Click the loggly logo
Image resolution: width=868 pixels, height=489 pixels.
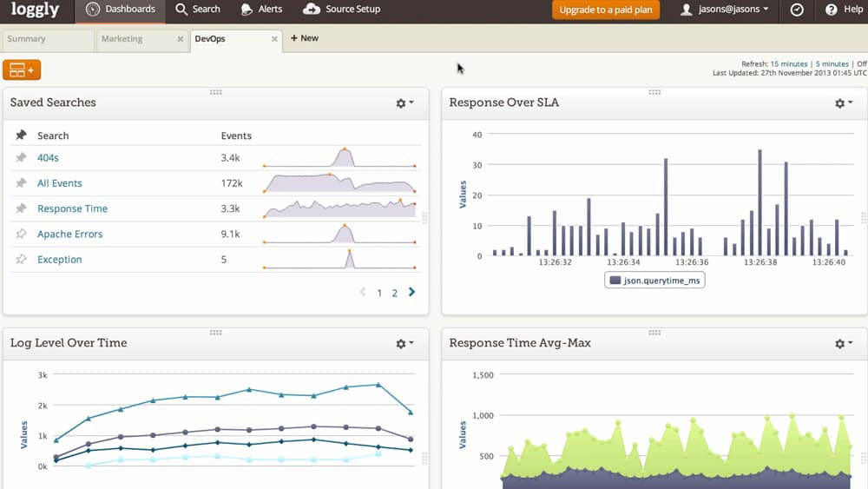point(35,10)
